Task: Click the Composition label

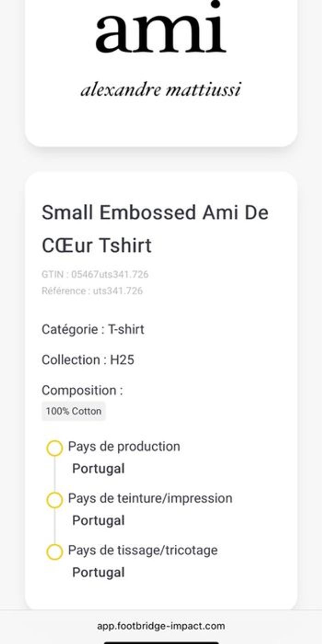Action: [82, 390]
